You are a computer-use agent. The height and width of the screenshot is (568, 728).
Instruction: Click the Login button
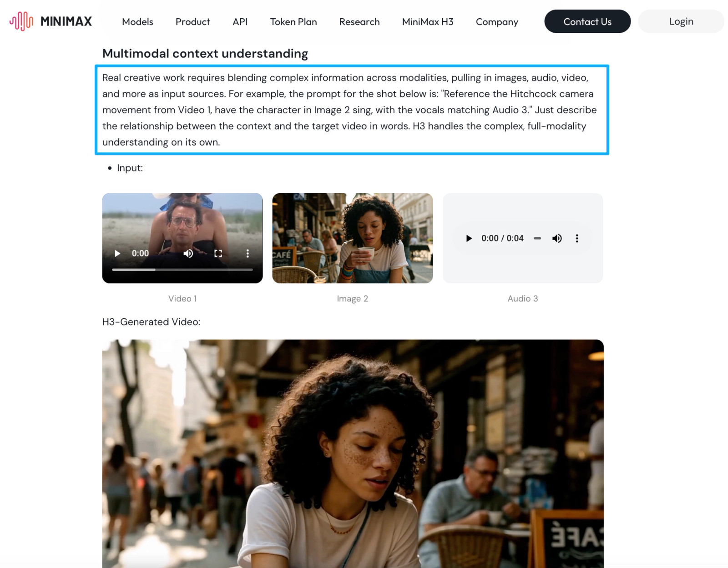coord(681,21)
